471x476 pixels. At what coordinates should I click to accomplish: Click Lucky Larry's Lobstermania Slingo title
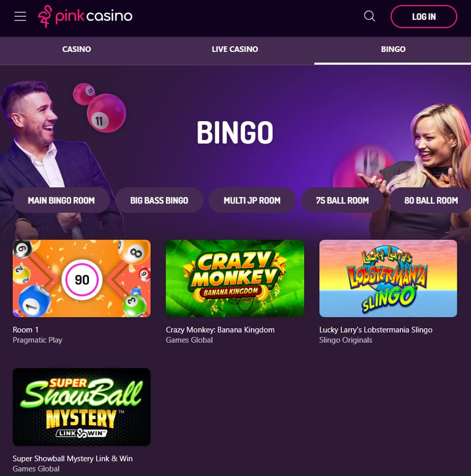(376, 330)
